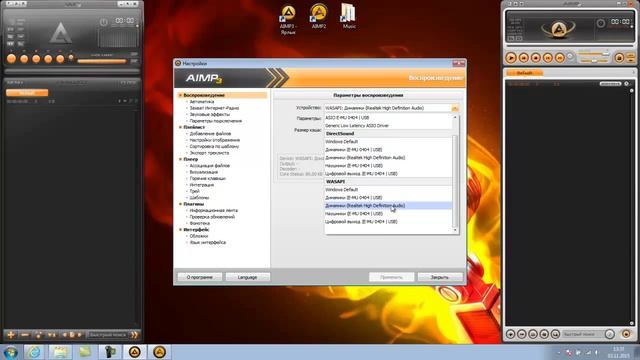Select Интеграция in the settings tree
Image resolution: width=640 pixels, height=360 pixels.
pos(202,185)
